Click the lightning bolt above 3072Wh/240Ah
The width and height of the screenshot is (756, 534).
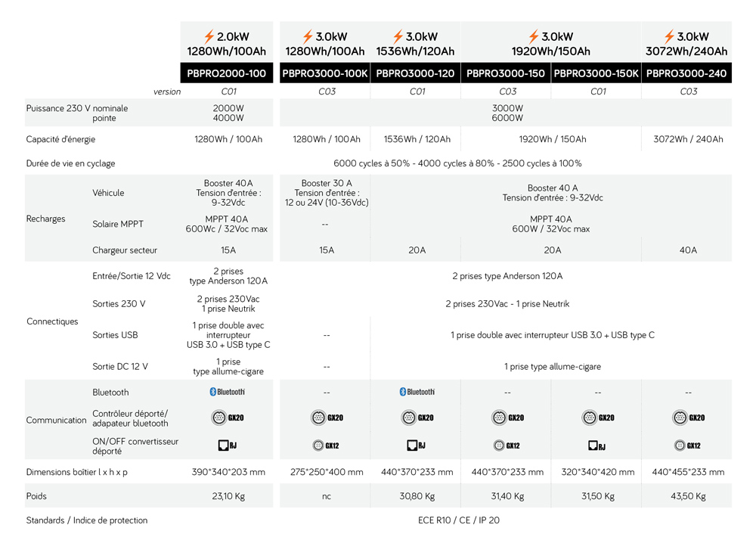pyautogui.click(x=669, y=36)
